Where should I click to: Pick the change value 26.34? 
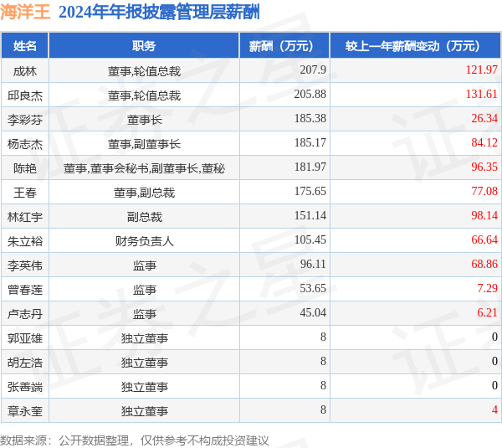(484, 118)
